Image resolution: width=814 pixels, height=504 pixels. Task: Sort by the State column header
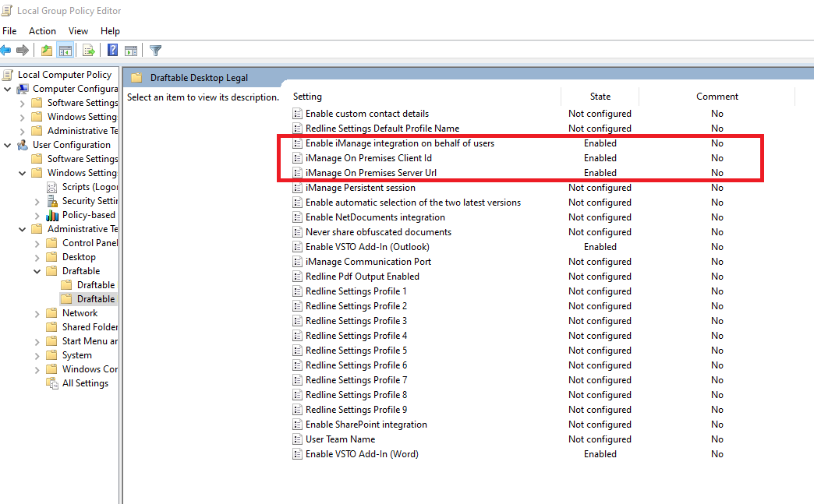(x=600, y=97)
